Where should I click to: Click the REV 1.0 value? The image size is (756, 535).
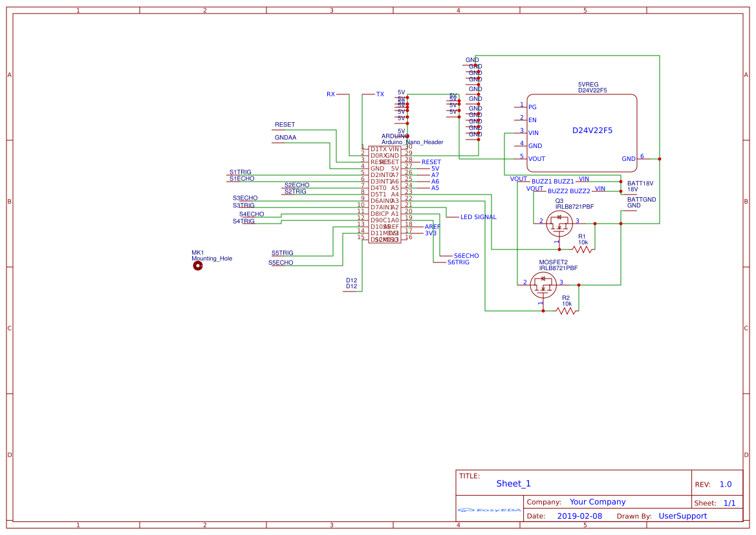tap(724, 483)
